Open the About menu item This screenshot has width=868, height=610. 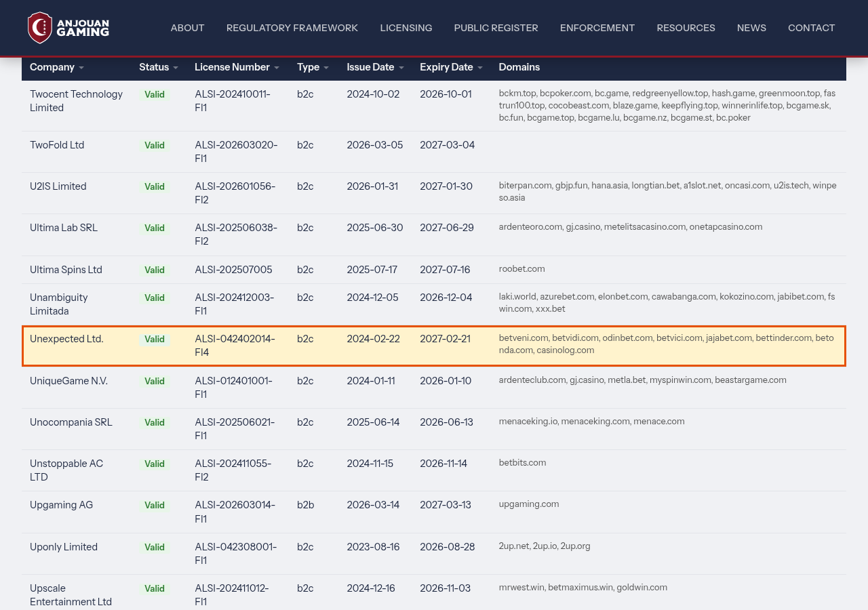(187, 28)
